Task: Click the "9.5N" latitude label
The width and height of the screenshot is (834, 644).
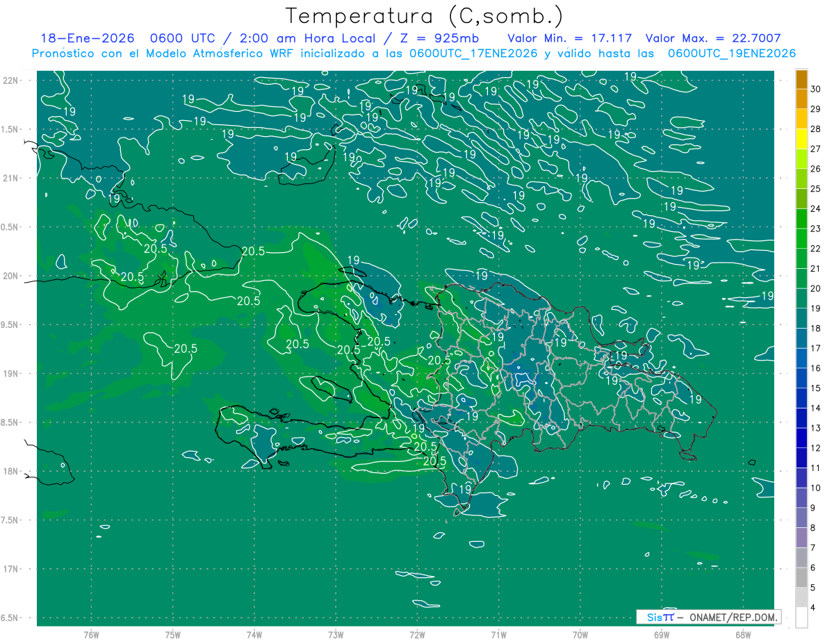Action: [10, 324]
